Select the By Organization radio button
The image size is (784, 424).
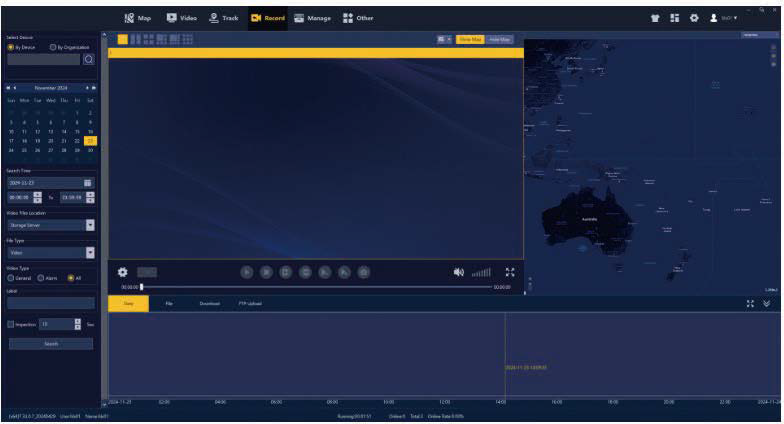pos(54,47)
